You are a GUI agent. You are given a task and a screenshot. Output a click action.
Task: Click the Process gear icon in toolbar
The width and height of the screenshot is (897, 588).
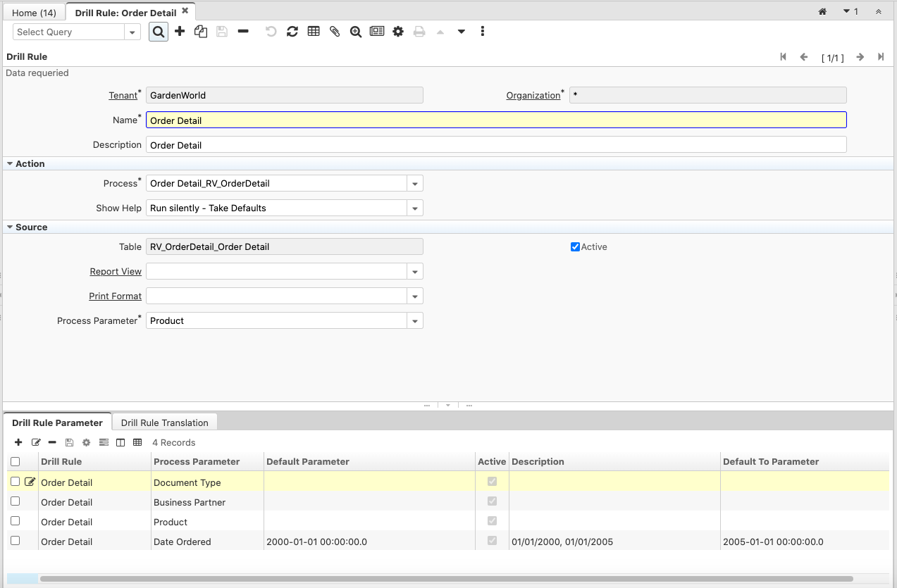[398, 32]
